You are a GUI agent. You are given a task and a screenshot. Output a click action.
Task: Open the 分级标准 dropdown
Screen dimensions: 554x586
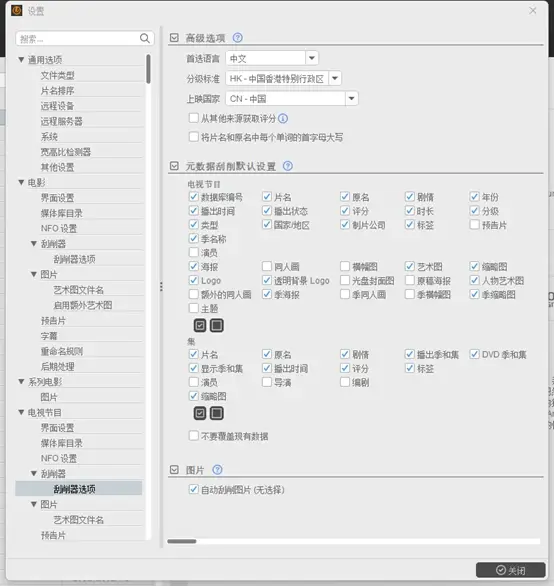point(335,78)
